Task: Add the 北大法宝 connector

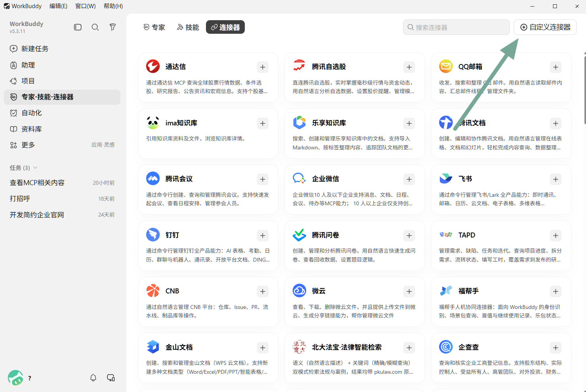Action: 409,348
